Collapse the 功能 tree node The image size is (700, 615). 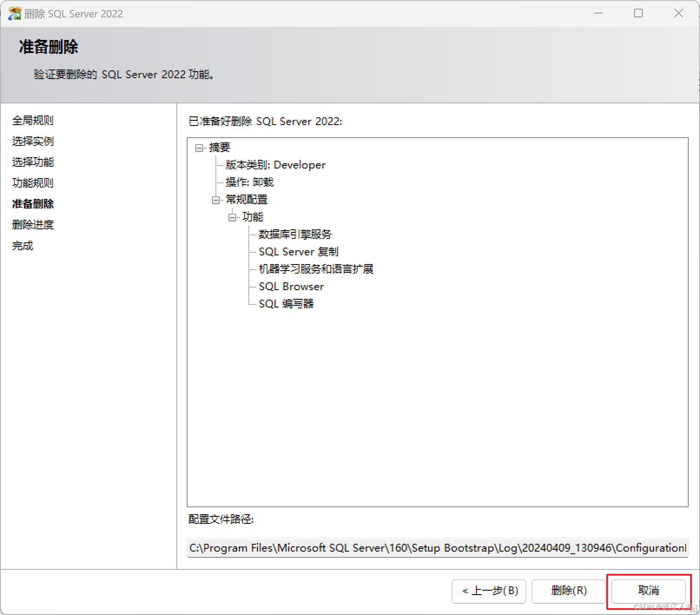(232, 217)
